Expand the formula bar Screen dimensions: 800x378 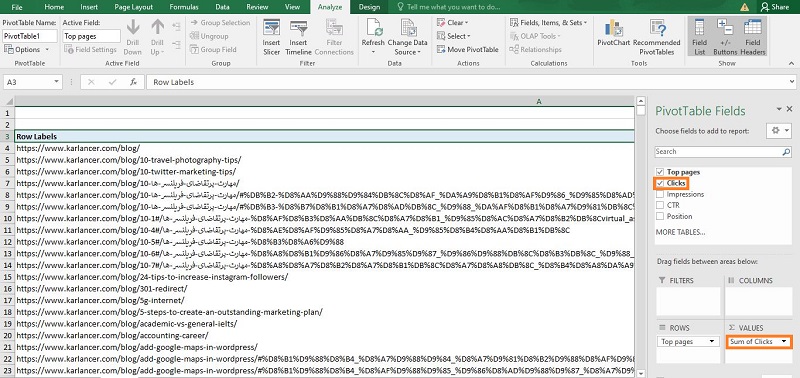[x=792, y=82]
